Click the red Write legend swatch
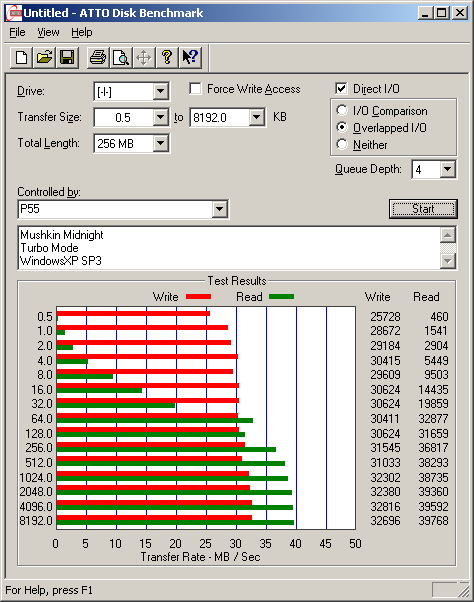The height and width of the screenshot is (602, 474). (198, 297)
